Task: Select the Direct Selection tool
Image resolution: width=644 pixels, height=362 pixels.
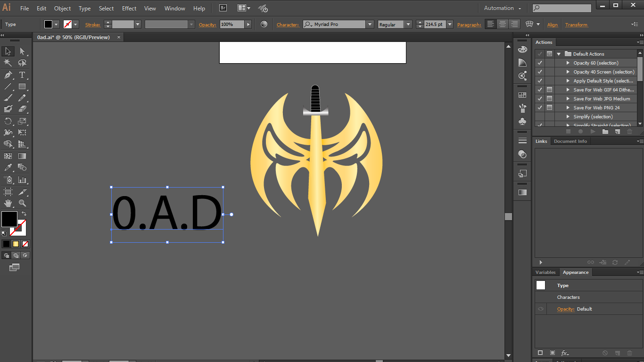Action: pyautogui.click(x=22, y=51)
